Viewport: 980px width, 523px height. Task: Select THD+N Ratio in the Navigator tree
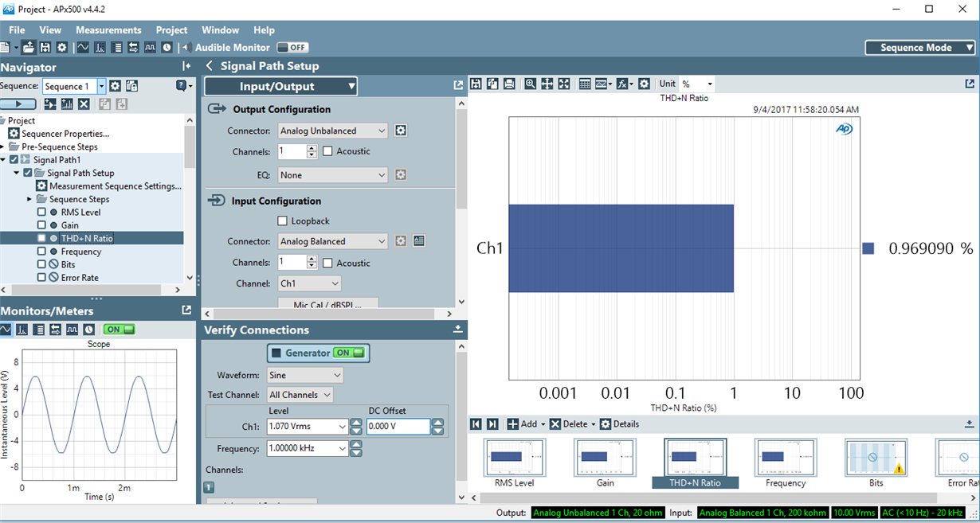87,238
